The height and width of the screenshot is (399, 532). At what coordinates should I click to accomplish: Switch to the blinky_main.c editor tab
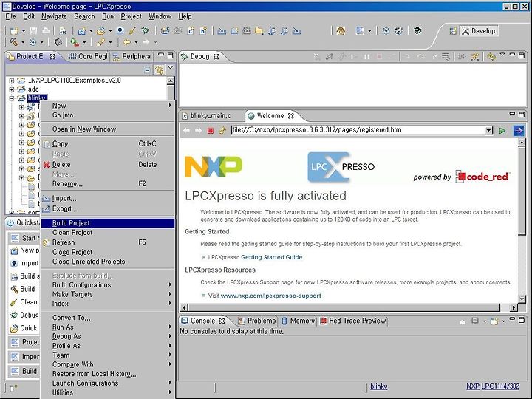(211, 116)
